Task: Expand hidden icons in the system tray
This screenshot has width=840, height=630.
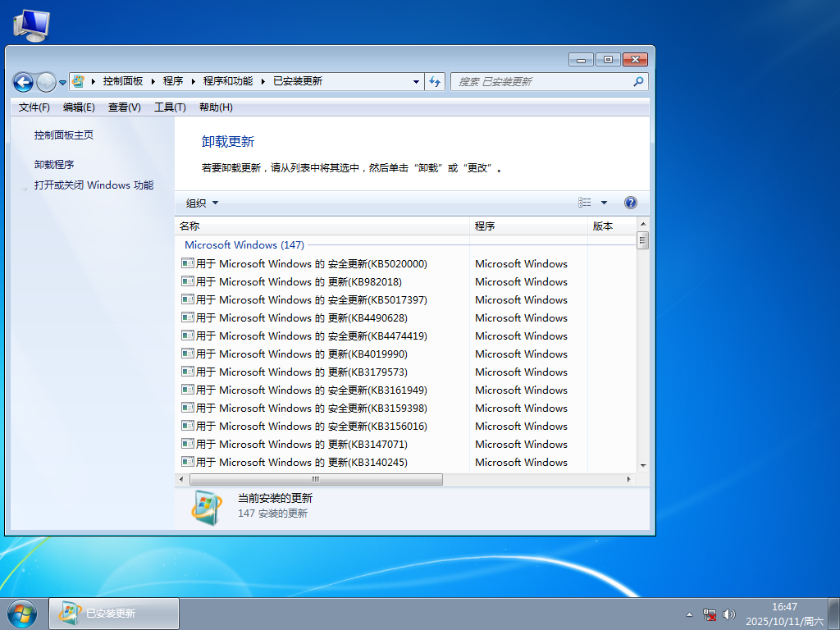Action: click(x=688, y=614)
